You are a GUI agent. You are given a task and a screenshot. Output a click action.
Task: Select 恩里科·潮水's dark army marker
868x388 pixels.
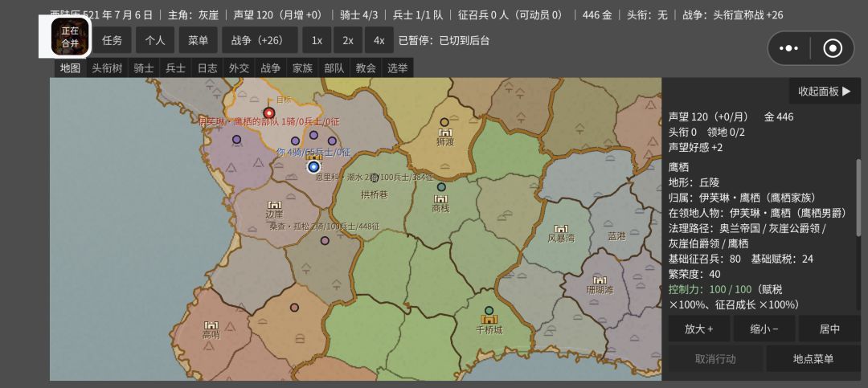(x=375, y=178)
